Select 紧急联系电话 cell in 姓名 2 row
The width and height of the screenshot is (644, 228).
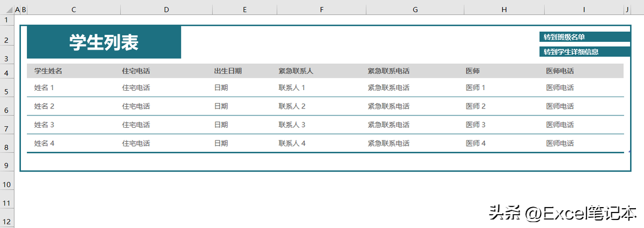coord(415,106)
